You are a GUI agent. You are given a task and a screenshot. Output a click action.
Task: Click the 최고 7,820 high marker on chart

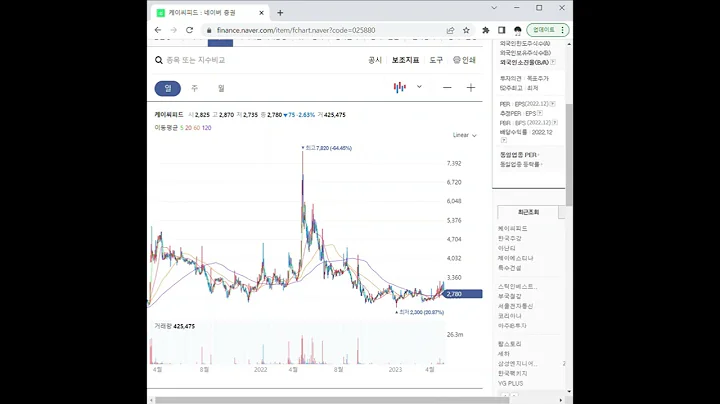(327, 148)
